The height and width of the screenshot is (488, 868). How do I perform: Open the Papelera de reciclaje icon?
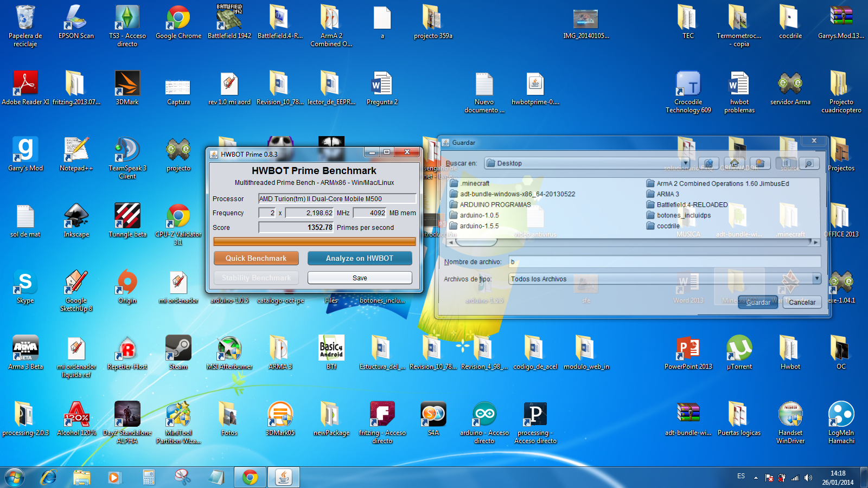tap(25, 26)
